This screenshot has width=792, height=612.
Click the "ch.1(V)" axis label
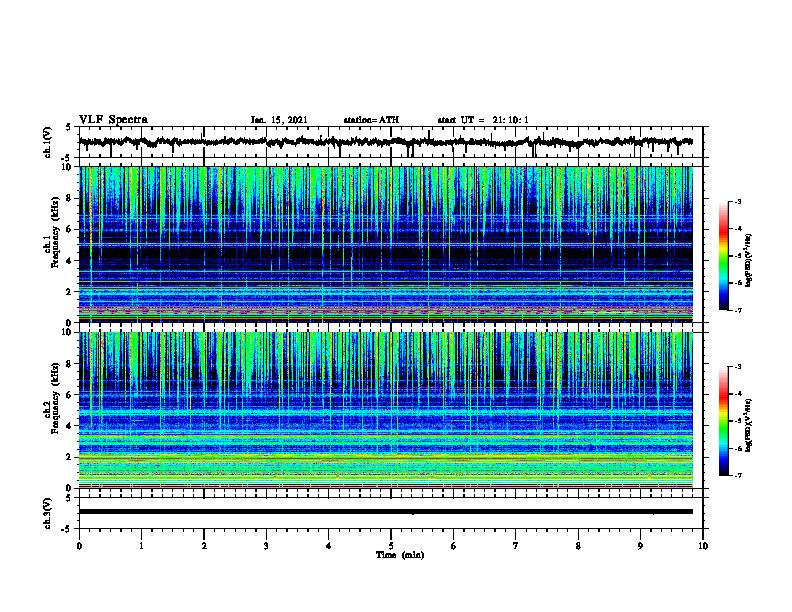click(x=48, y=142)
